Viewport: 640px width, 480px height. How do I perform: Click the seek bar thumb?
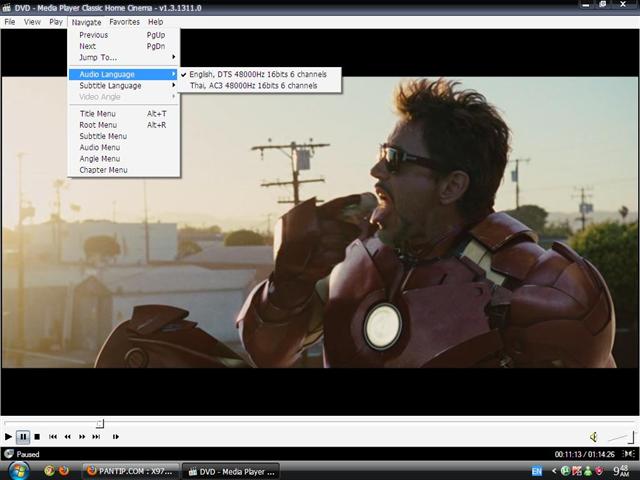[100, 424]
